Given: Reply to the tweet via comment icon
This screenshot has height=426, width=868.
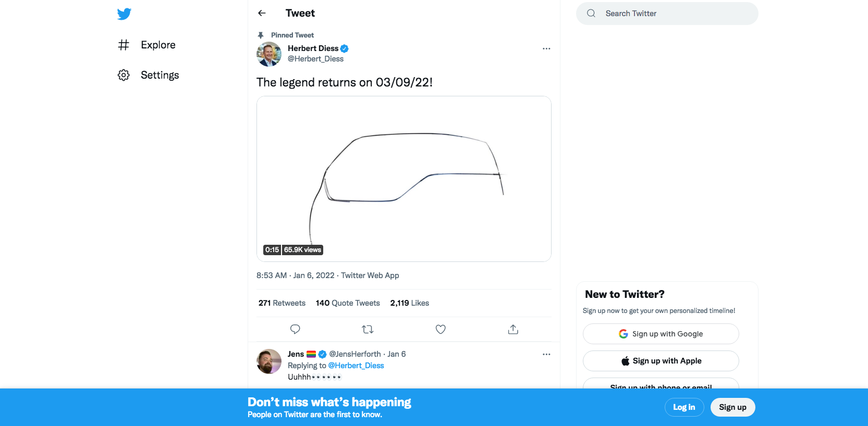Looking at the screenshot, I should coord(295,329).
